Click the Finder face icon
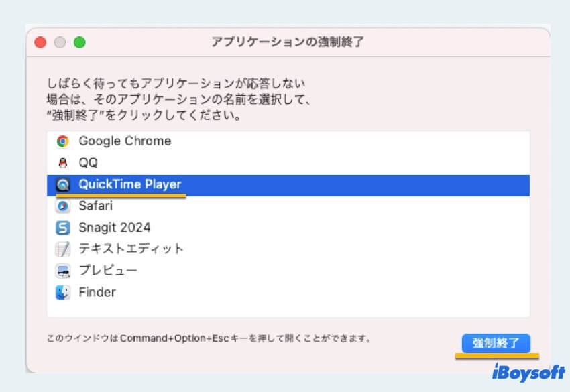 [x=63, y=293]
